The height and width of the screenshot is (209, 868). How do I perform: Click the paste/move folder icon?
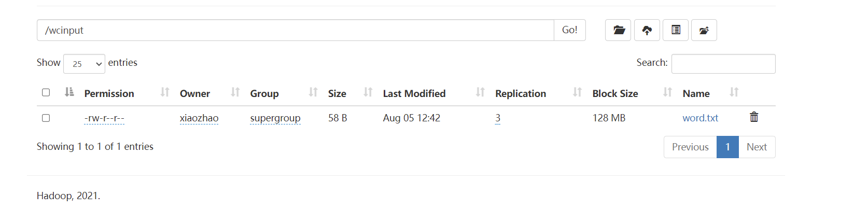[704, 30]
